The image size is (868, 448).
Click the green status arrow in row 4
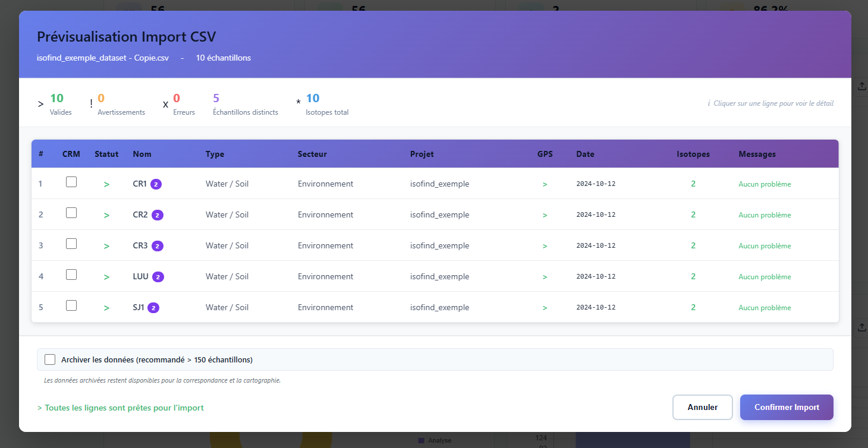[106, 277]
